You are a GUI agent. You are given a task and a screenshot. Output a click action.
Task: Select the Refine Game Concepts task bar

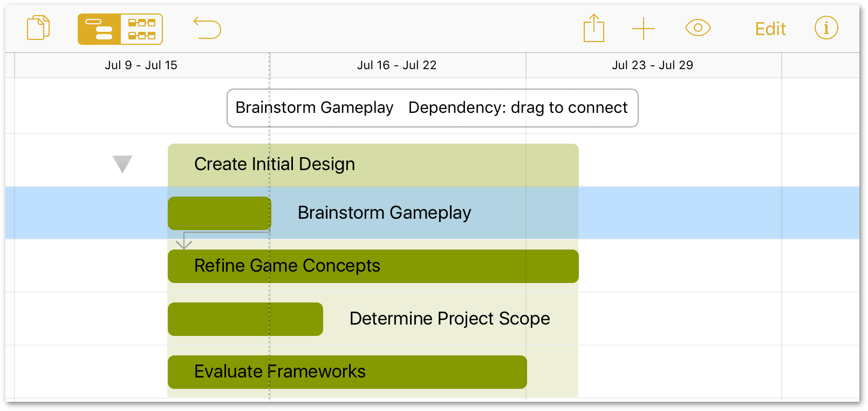(373, 266)
